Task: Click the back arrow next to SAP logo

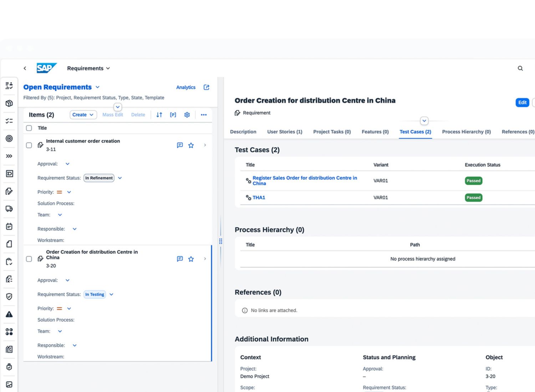Action: point(25,68)
